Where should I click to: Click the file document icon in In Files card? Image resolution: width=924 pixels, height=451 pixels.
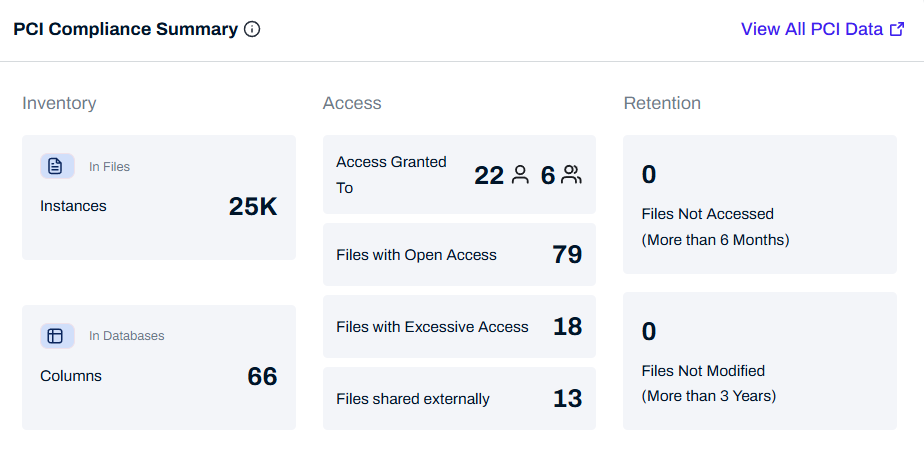click(x=56, y=166)
